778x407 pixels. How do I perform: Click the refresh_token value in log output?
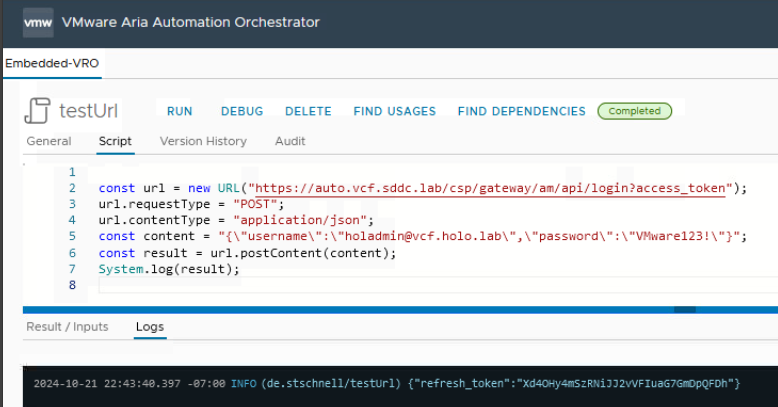point(625,383)
